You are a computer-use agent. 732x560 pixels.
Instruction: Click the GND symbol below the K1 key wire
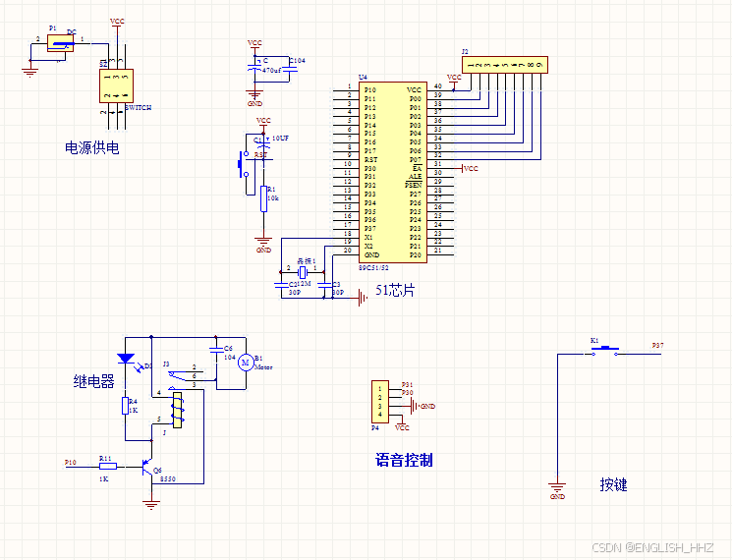coord(557,491)
